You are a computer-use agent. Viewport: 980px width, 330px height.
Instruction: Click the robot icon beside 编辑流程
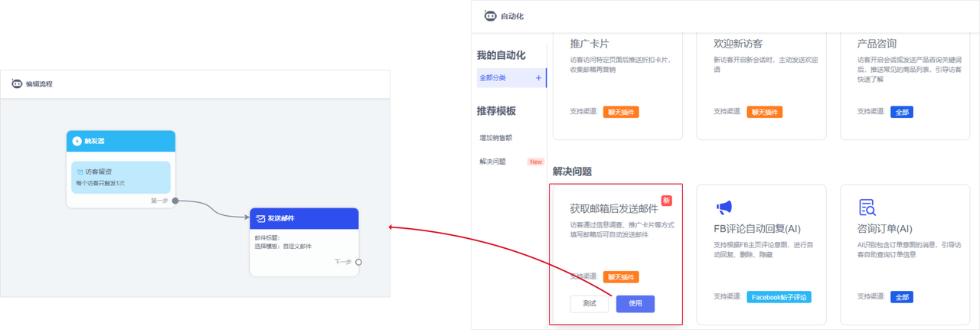[x=17, y=84]
